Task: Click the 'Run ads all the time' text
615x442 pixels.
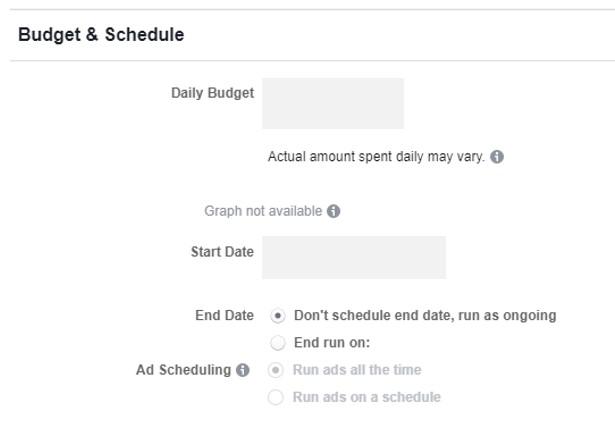Action: [x=357, y=370]
